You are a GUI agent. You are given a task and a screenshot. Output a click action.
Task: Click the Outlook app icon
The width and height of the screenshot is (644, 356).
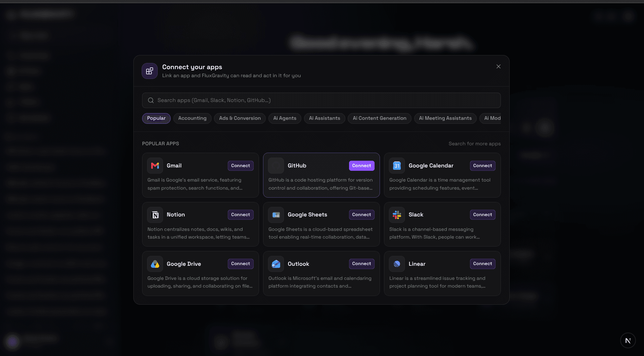click(x=276, y=264)
